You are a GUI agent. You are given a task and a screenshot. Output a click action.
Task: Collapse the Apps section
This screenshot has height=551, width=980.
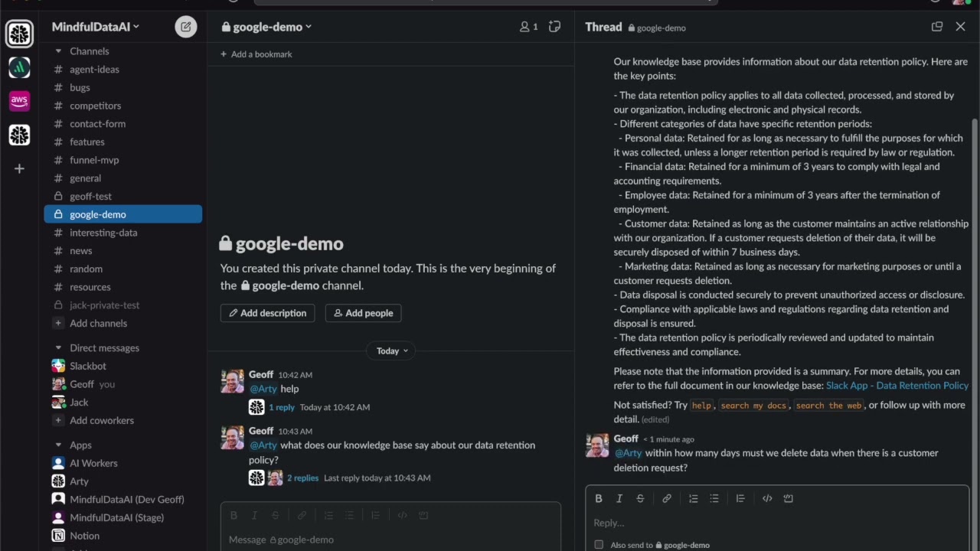(x=58, y=445)
